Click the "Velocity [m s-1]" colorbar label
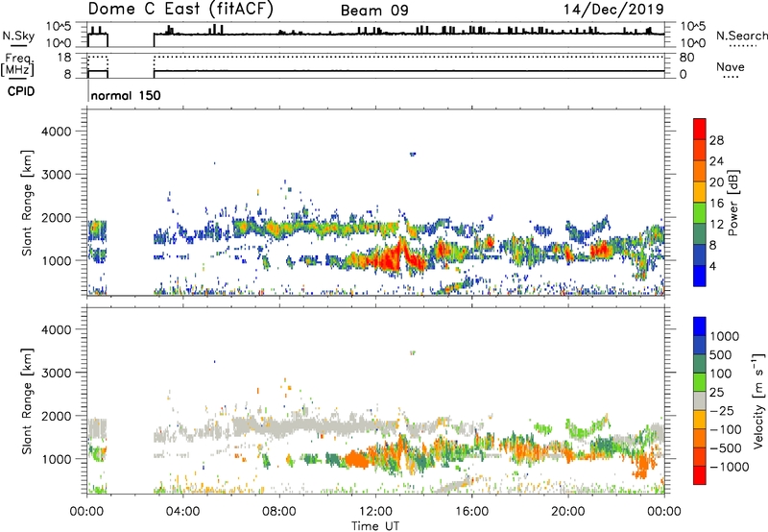768x532 pixels. pos(758,401)
